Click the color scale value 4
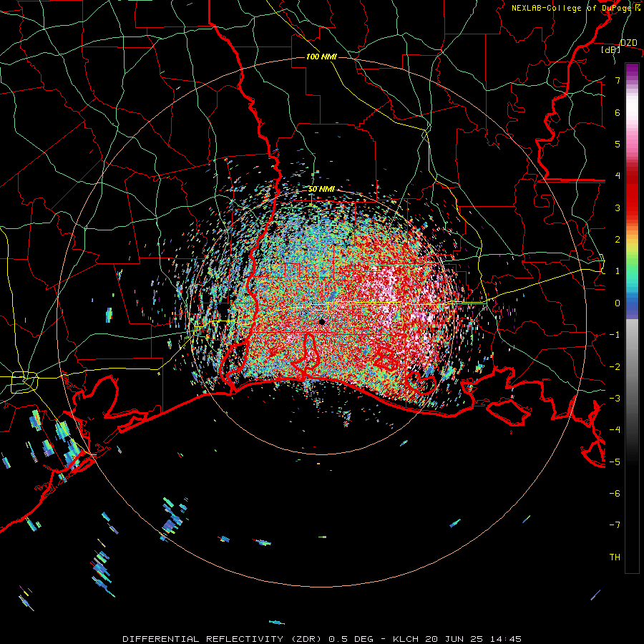This screenshot has height=644, width=644. [x=618, y=176]
